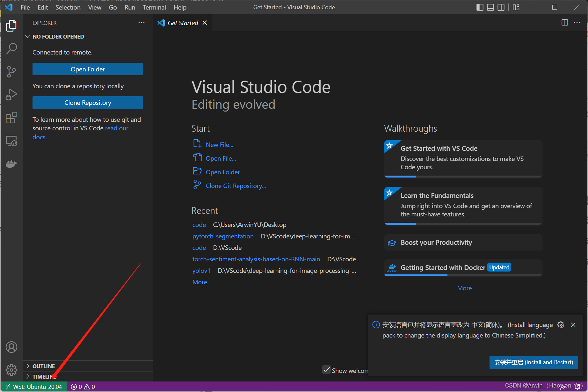Viewport: 588px width, 392px height.
Task: Click the VS Code logo in title bar
Action: pyautogui.click(x=9, y=7)
